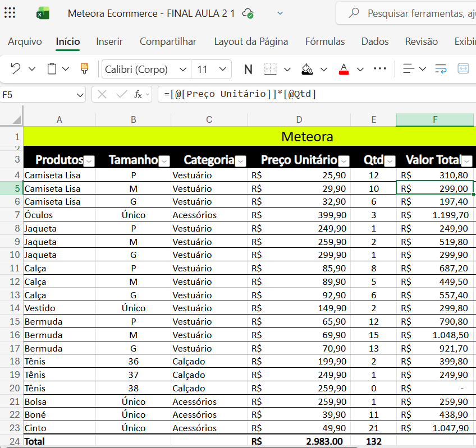
Task: Click the Undo arrow icon
Action: 15,69
